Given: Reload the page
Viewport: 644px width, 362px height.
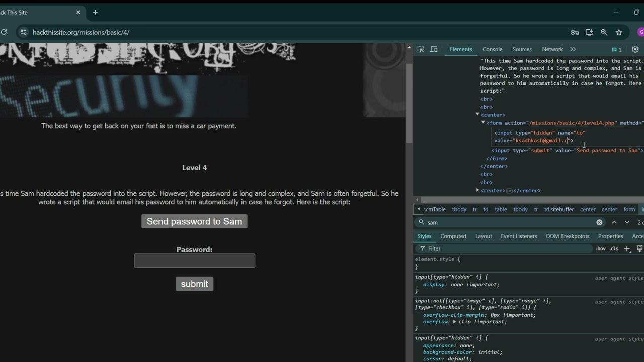Looking at the screenshot, I should (x=4, y=32).
